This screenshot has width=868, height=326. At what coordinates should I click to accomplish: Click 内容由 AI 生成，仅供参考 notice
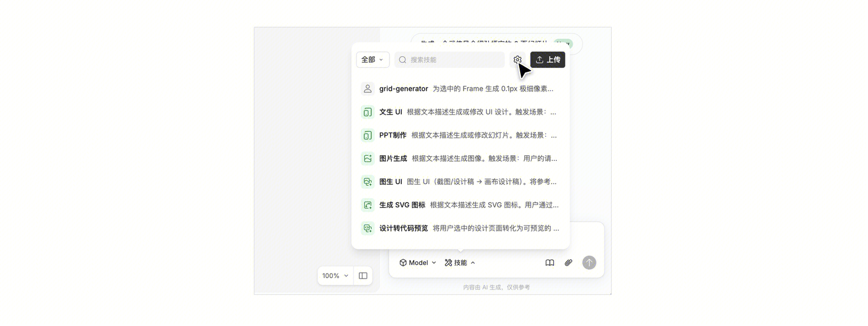click(x=496, y=287)
